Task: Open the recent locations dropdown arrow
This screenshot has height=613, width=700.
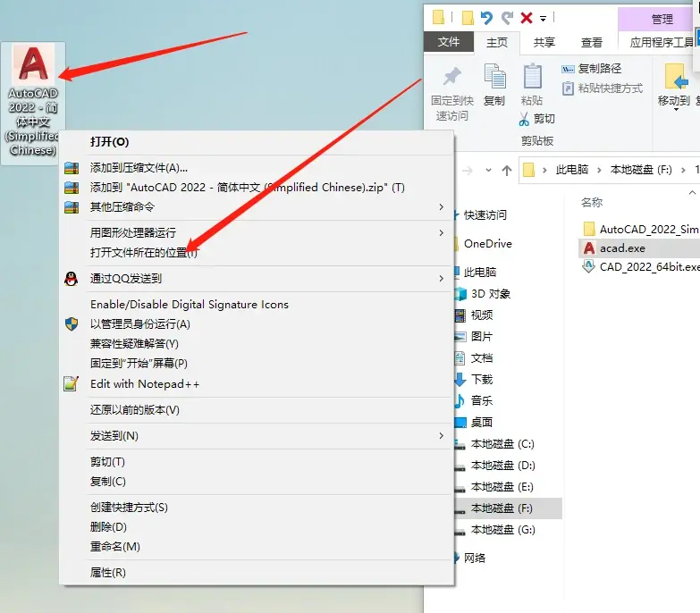Action: pos(488,170)
